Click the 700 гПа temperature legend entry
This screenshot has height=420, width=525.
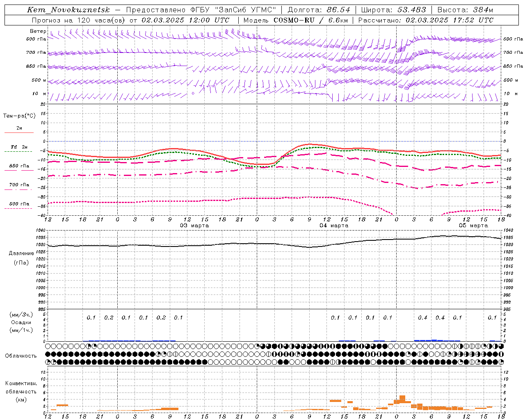pos(19,185)
